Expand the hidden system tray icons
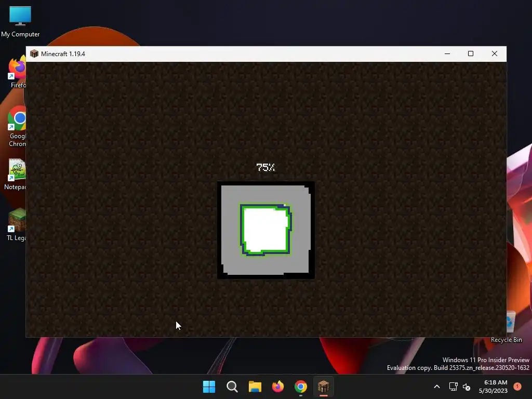The height and width of the screenshot is (399, 532). coord(437,387)
